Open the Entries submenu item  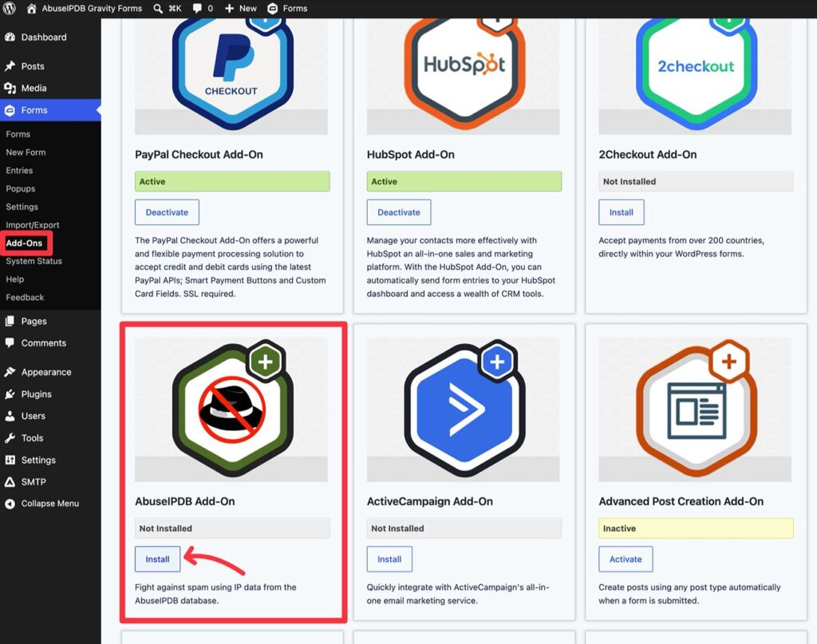(19, 171)
